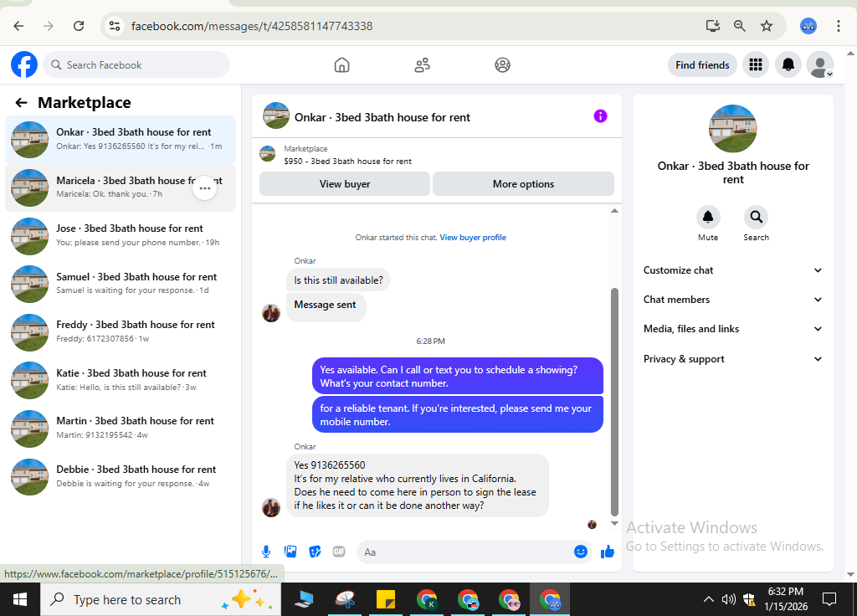Select Onkar's message containing 9136265560
This screenshot has width=857, height=616.
(x=417, y=485)
